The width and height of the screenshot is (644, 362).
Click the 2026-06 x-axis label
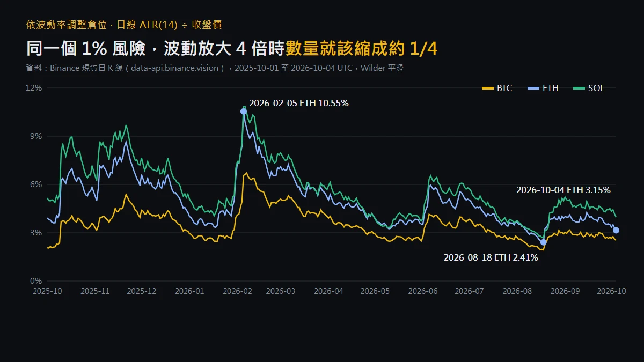click(x=423, y=291)
